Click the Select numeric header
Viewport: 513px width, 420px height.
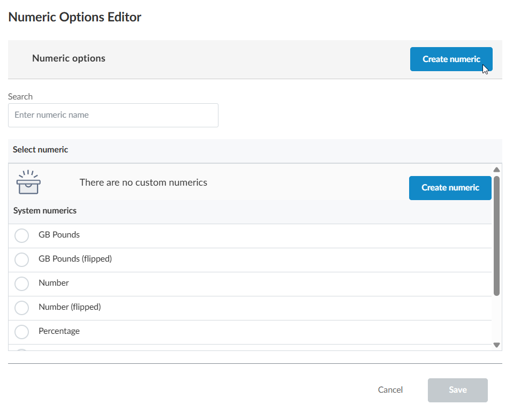(41, 150)
